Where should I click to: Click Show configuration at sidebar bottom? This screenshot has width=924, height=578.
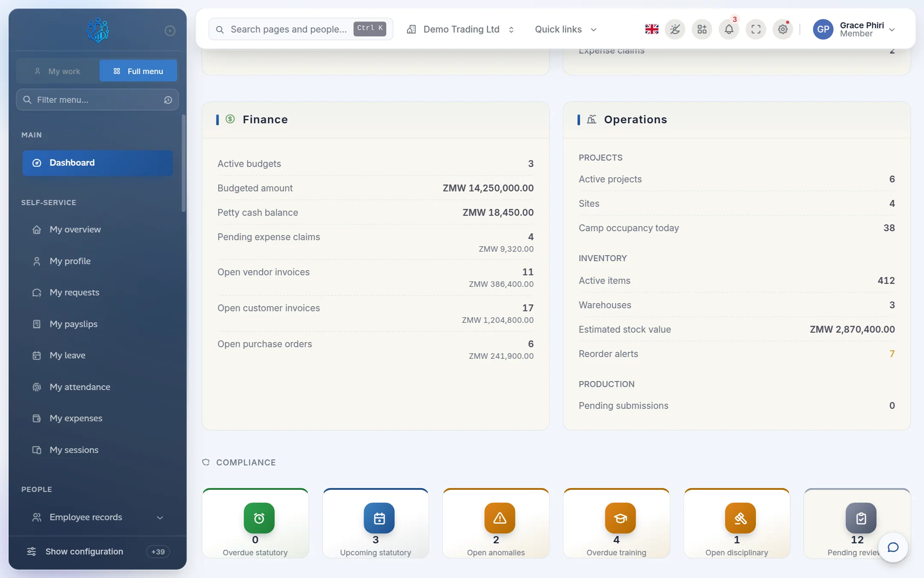(x=98, y=551)
